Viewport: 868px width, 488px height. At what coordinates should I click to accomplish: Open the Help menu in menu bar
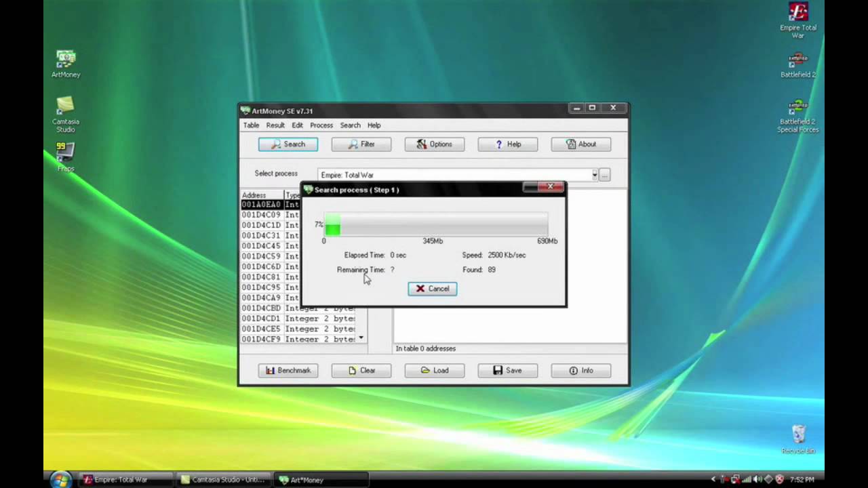point(374,125)
